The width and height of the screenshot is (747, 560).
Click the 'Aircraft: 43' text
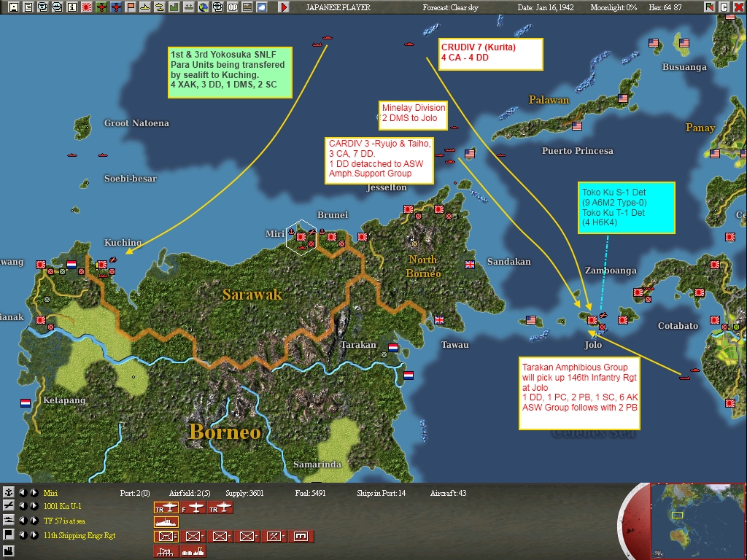click(x=449, y=493)
